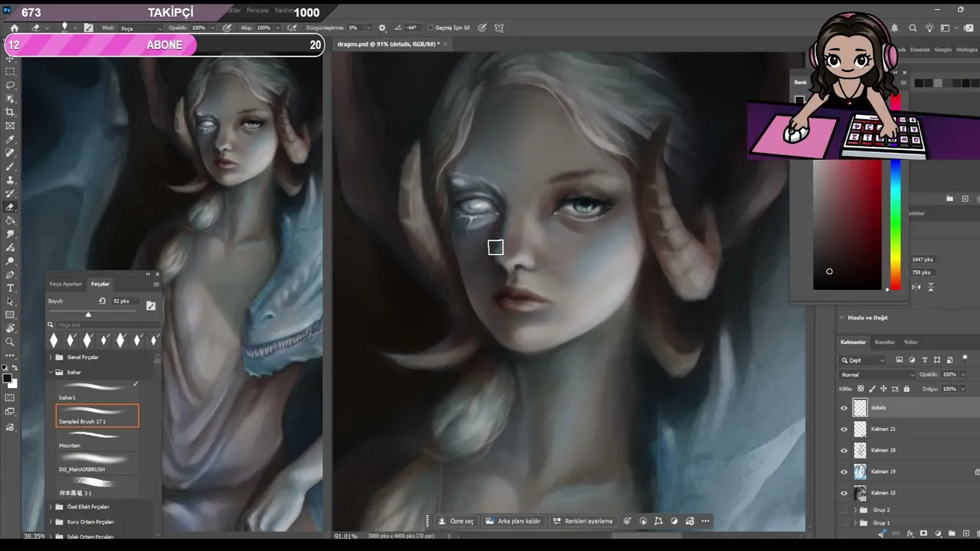Viewport: 980px width, 551px height.
Task: Hide the details layer
Action: tap(844, 408)
